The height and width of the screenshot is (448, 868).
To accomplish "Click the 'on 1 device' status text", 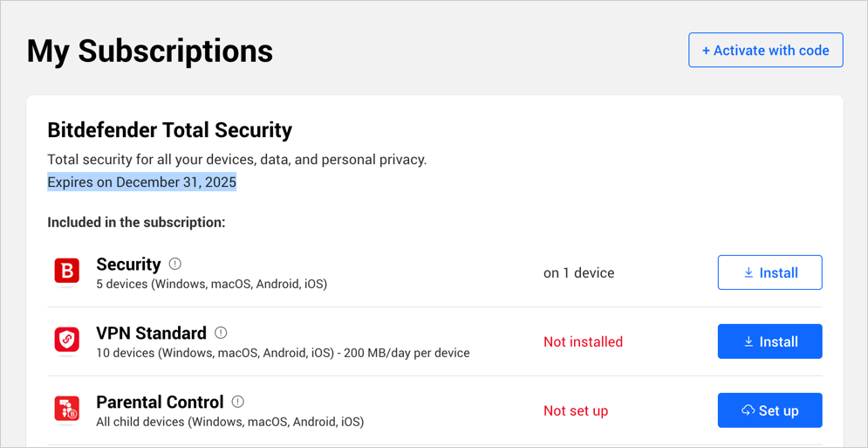I will 579,272.
